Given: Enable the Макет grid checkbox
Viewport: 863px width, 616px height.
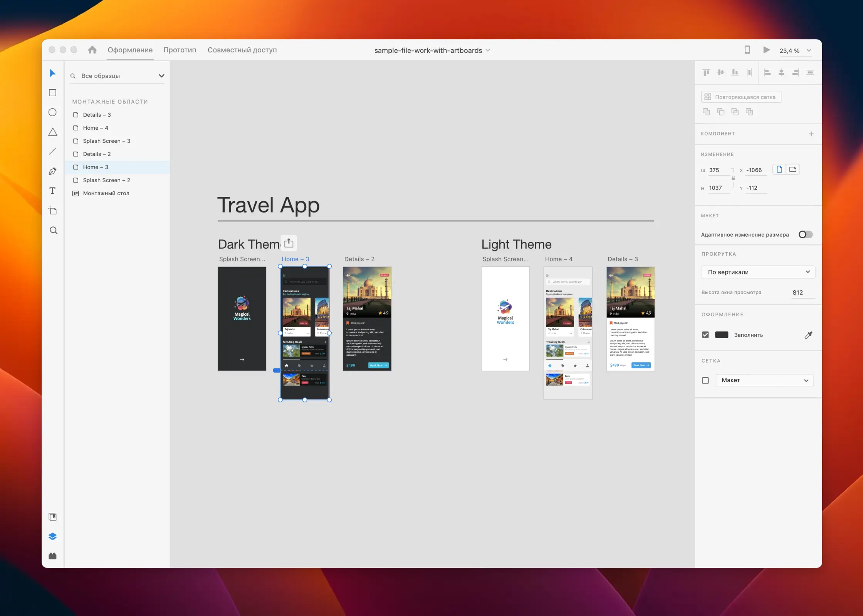Looking at the screenshot, I should pos(705,380).
